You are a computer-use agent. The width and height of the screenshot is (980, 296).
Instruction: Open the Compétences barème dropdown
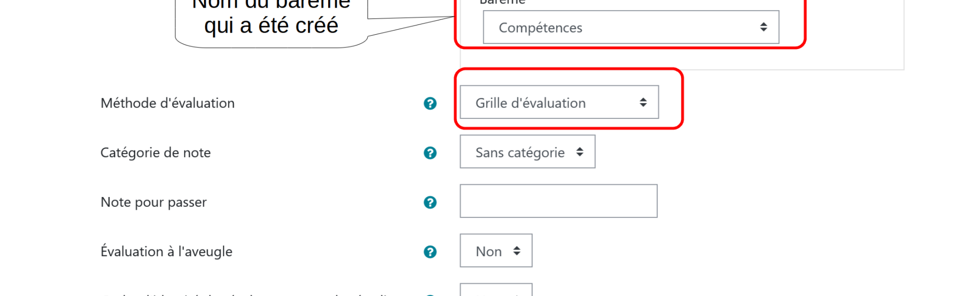[631, 27]
